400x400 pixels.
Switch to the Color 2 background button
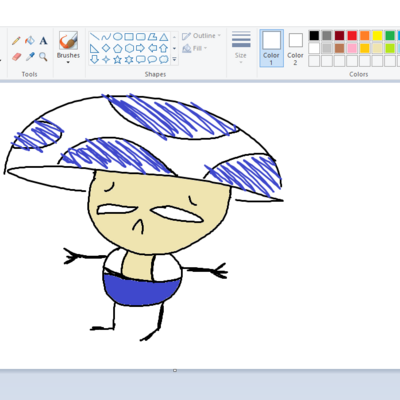point(295,49)
